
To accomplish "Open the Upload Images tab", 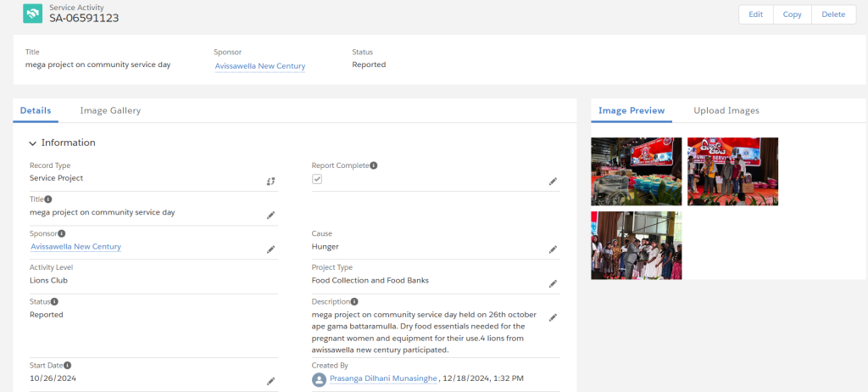I will point(726,110).
